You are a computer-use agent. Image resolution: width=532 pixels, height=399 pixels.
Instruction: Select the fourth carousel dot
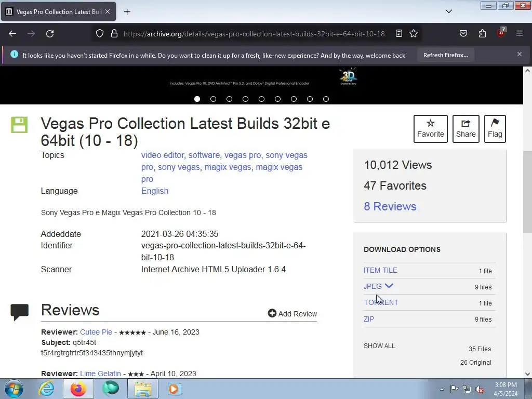(x=245, y=99)
